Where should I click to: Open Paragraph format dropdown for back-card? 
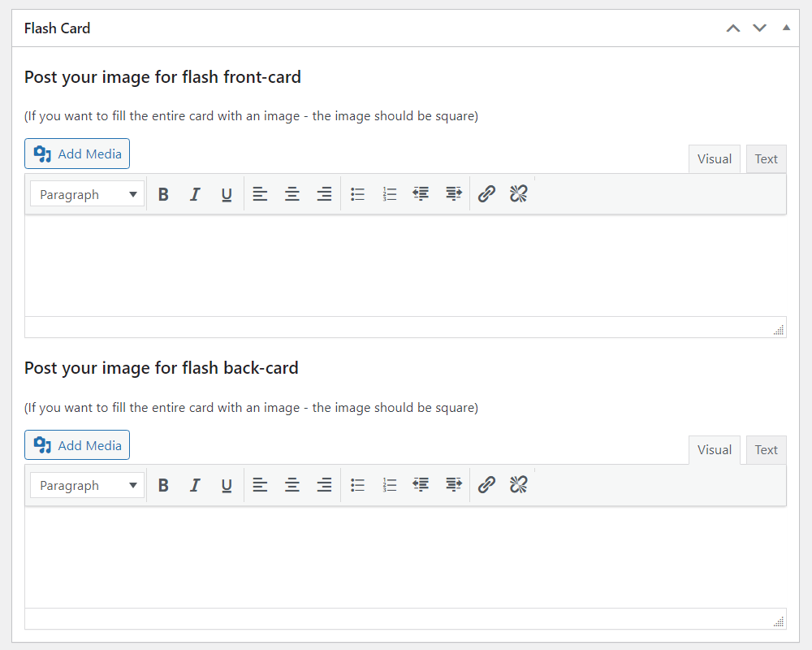pos(87,485)
